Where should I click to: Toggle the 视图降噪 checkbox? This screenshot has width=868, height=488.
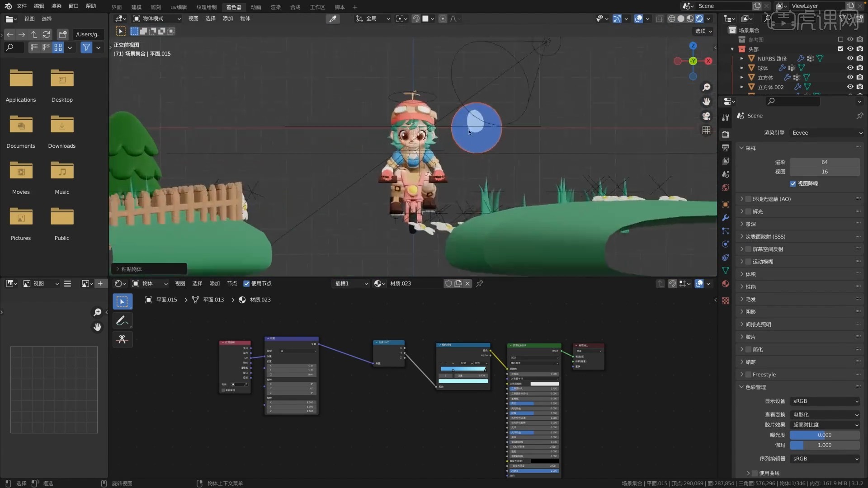pos(793,183)
